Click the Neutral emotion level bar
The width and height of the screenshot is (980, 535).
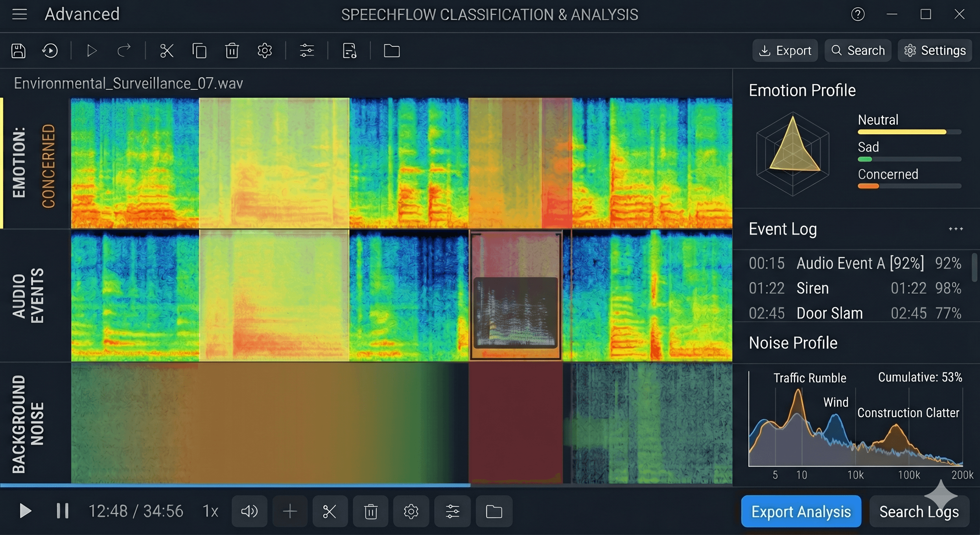tap(909, 132)
